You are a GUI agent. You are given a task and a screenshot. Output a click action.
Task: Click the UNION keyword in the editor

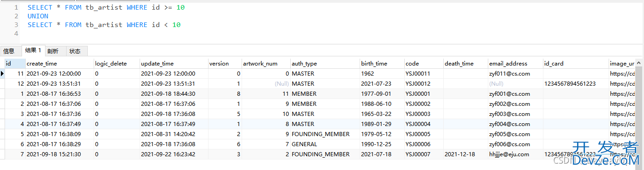pyautogui.click(x=38, y=16)
